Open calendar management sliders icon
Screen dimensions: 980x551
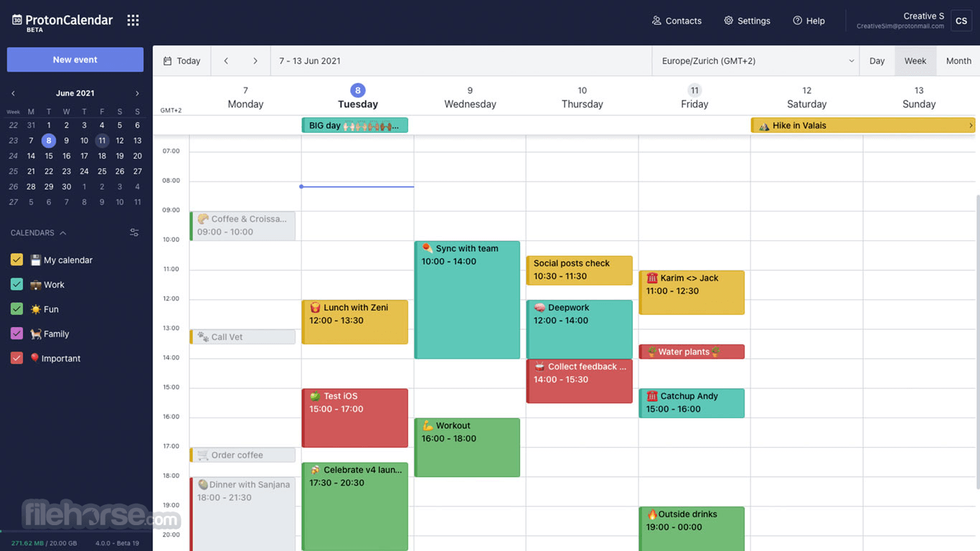(x=134, y=232)
